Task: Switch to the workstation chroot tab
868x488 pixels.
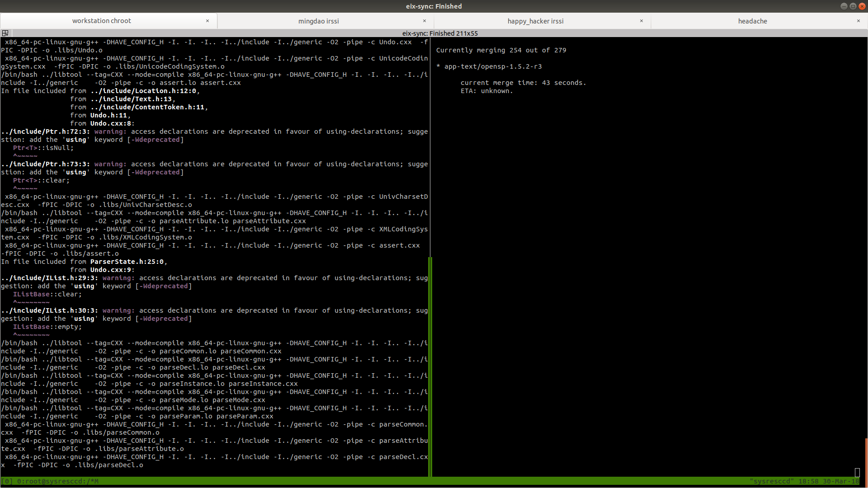Action: tap(101, 21)
